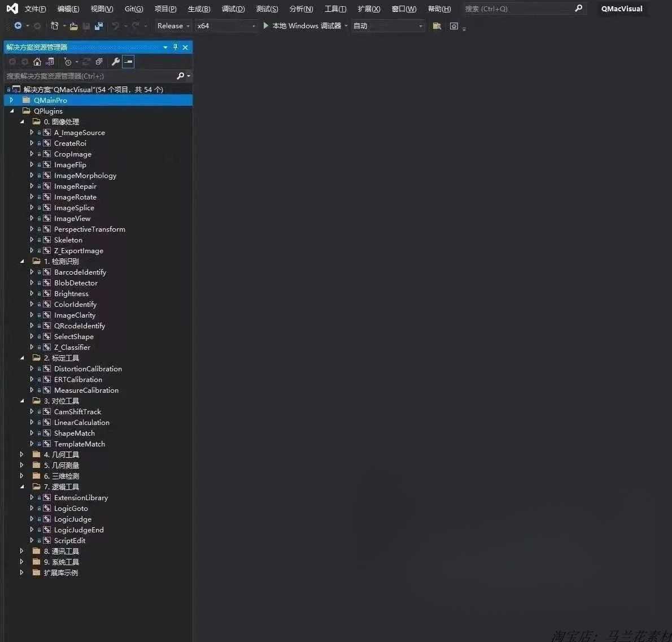Open the 文件(F) menu

tap(35, 8)
